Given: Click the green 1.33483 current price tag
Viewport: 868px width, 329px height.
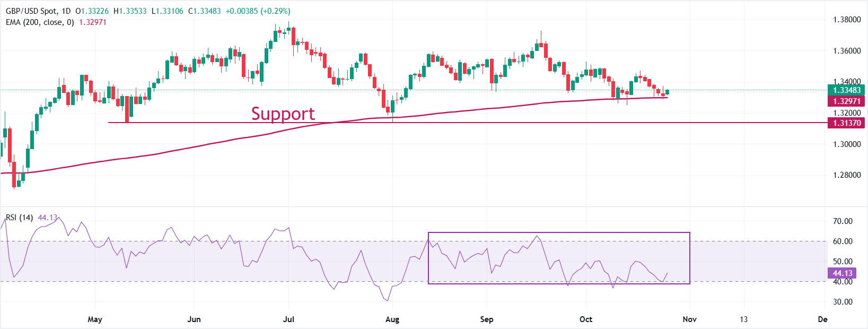Looking at the screenshot, I should pos(846,90).
